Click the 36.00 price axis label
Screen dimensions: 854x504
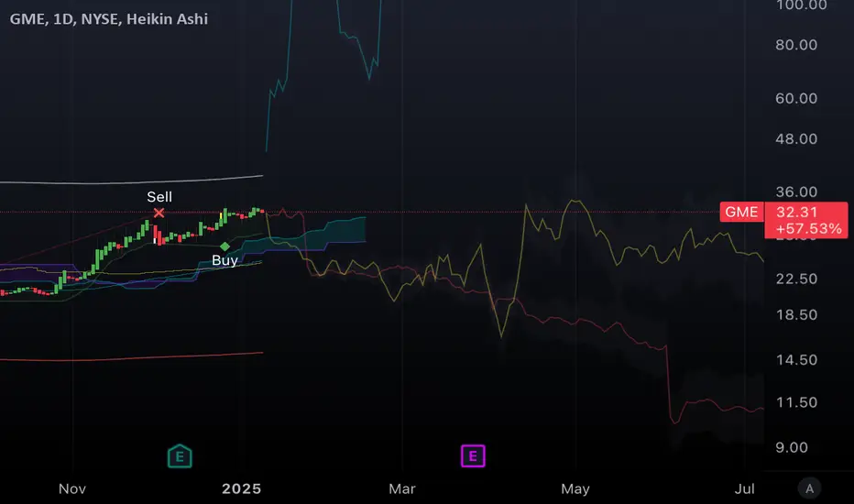tap(796, 192)
